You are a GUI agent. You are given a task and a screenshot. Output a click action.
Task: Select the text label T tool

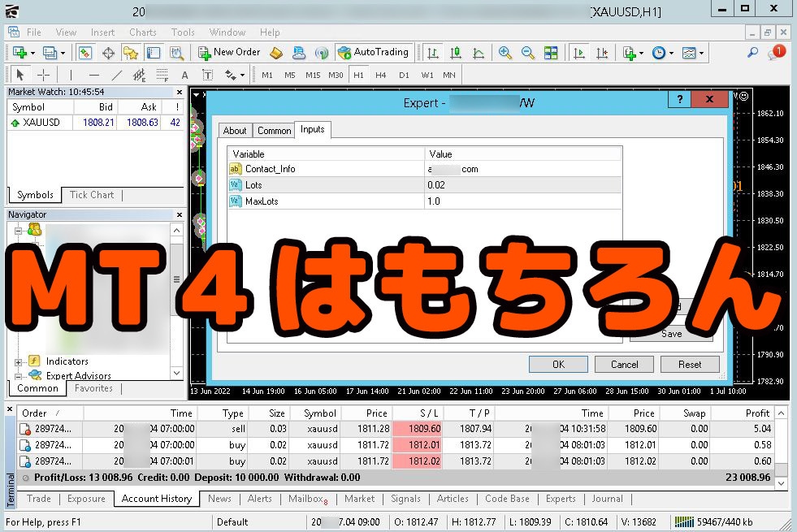pos(207,76)
